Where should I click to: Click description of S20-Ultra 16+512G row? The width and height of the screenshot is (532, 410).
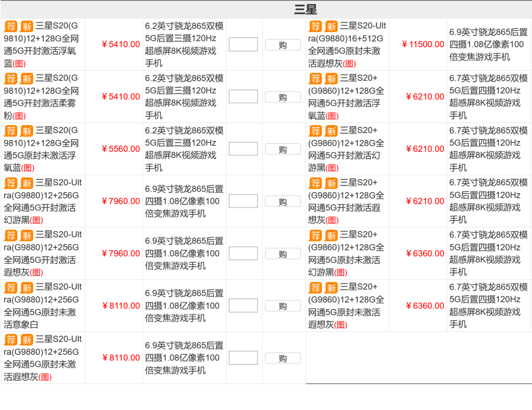[488, 44]
